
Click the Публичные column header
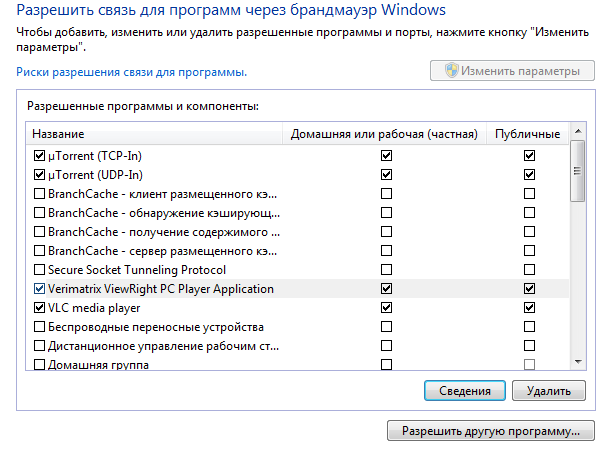click(527, 134)
